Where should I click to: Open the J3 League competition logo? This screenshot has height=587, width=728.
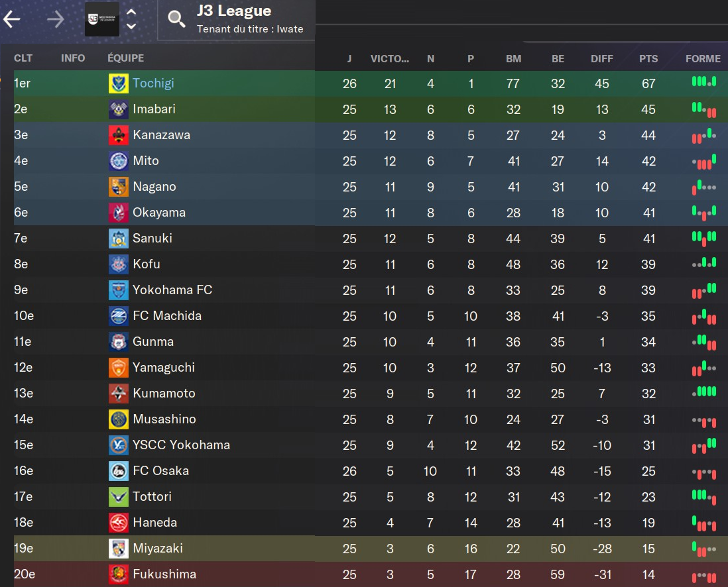coord(102,19)
